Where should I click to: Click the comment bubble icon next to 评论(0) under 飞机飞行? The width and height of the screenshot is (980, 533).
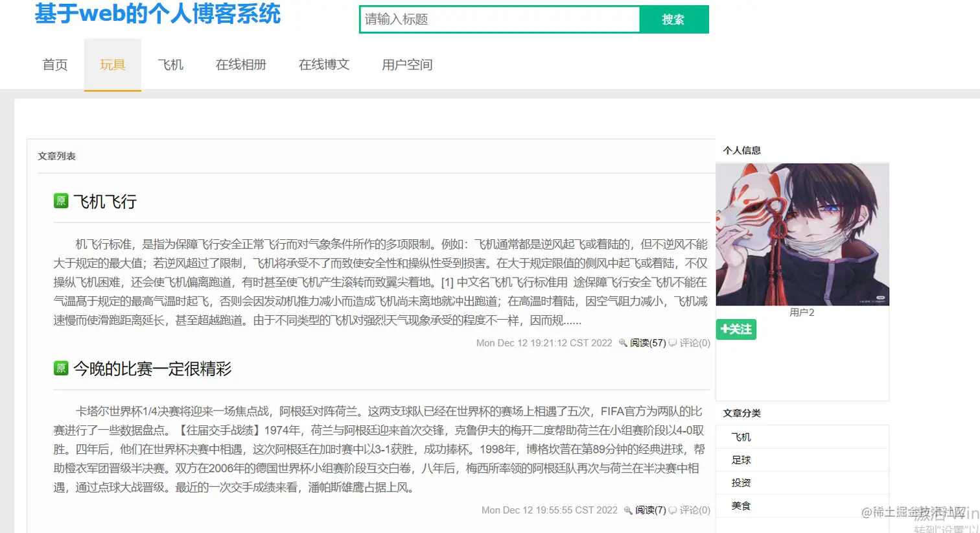pos(673,343)
